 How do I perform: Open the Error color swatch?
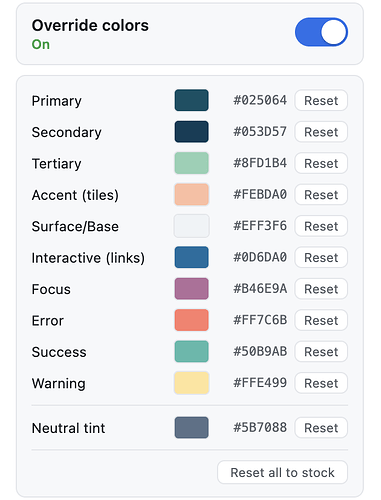(x=192, y=320)
